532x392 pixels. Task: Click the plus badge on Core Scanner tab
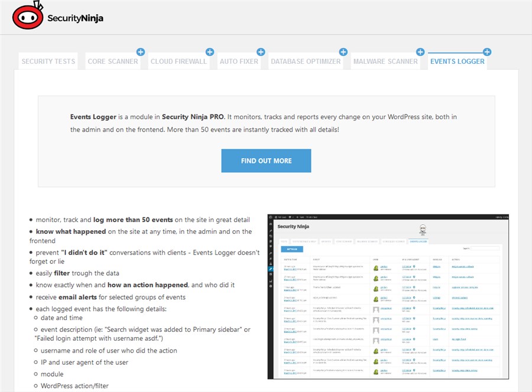point(141,52)
